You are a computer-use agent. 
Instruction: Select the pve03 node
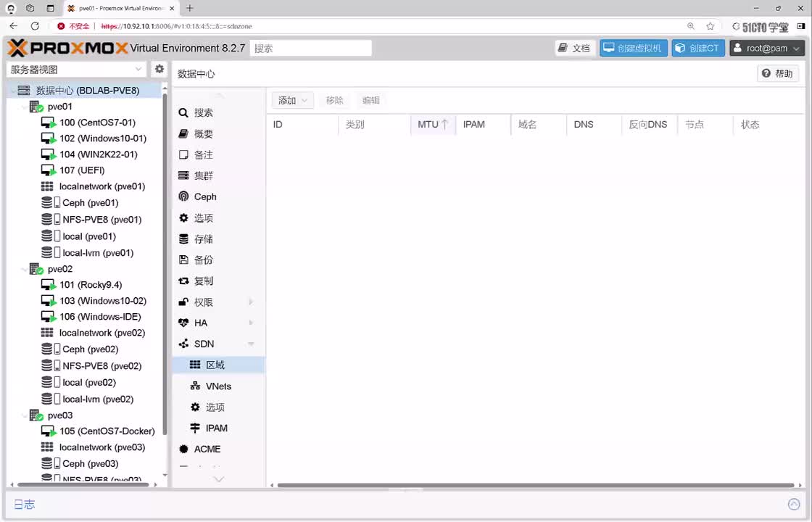click(x=59, y=415)
